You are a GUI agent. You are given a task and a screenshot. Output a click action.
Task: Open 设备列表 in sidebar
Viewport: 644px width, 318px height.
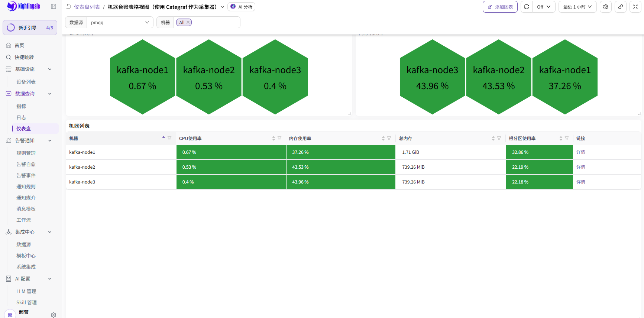pos(26,82)
